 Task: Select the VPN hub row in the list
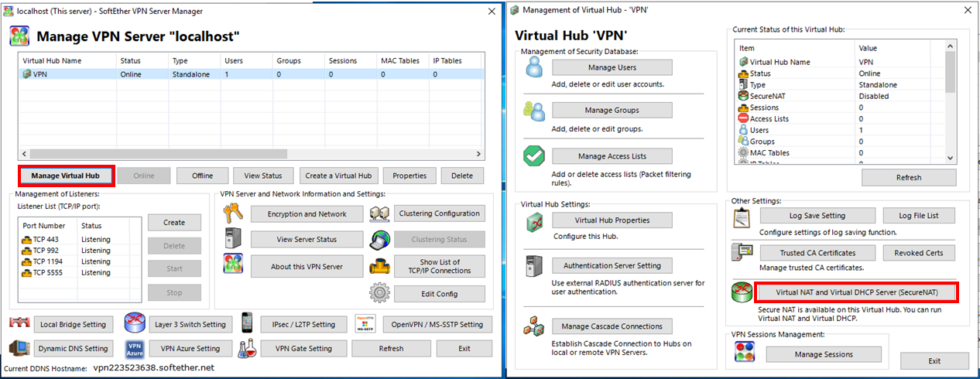pos(252,74)
